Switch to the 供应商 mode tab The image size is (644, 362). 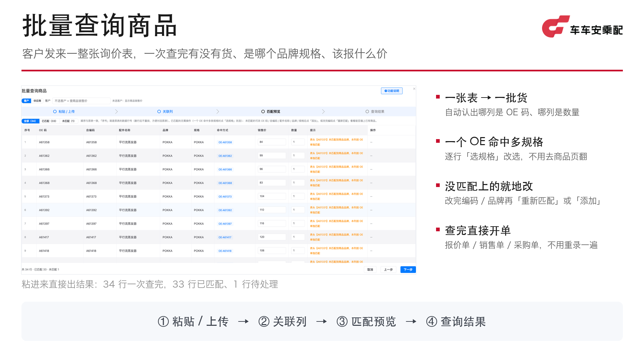click(37, 101)
